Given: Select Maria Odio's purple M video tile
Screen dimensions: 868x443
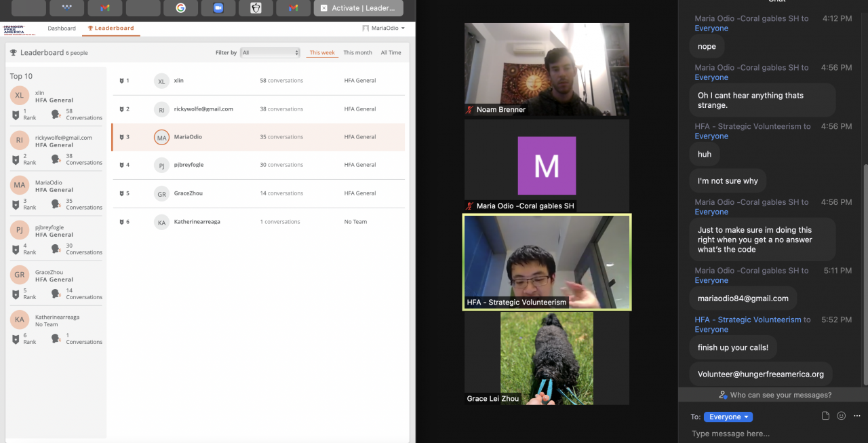Looking at the screenshot, I should (x=547, y=166).
